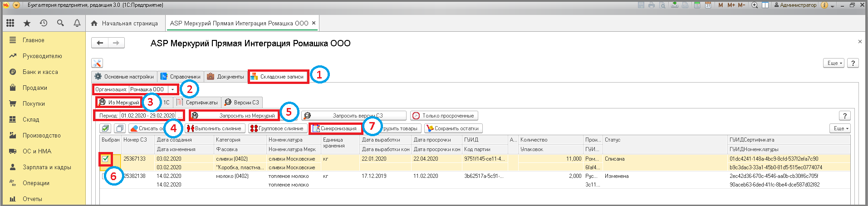Open the period selector ellipsis button
This screenshot has height=206, width=868.
point(180,116)
